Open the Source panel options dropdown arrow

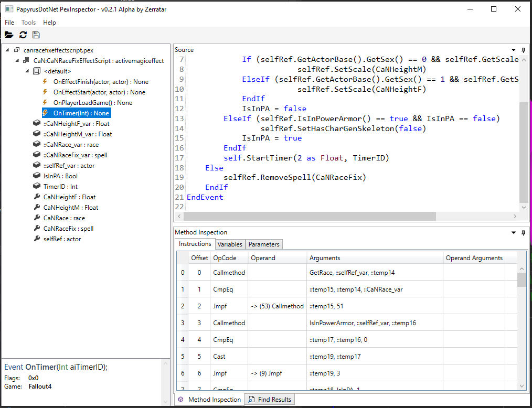[x=514, y=50]
